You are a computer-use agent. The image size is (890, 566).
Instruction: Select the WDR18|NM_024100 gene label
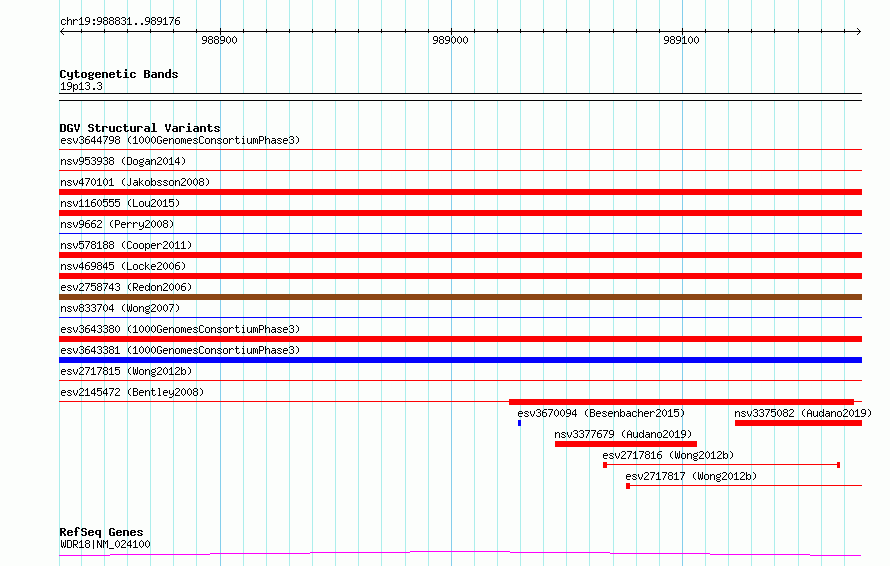(x=105, y=544)
